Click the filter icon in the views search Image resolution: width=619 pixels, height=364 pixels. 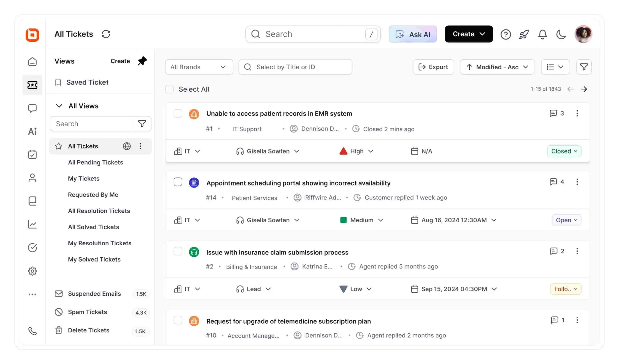pos(142,124)
